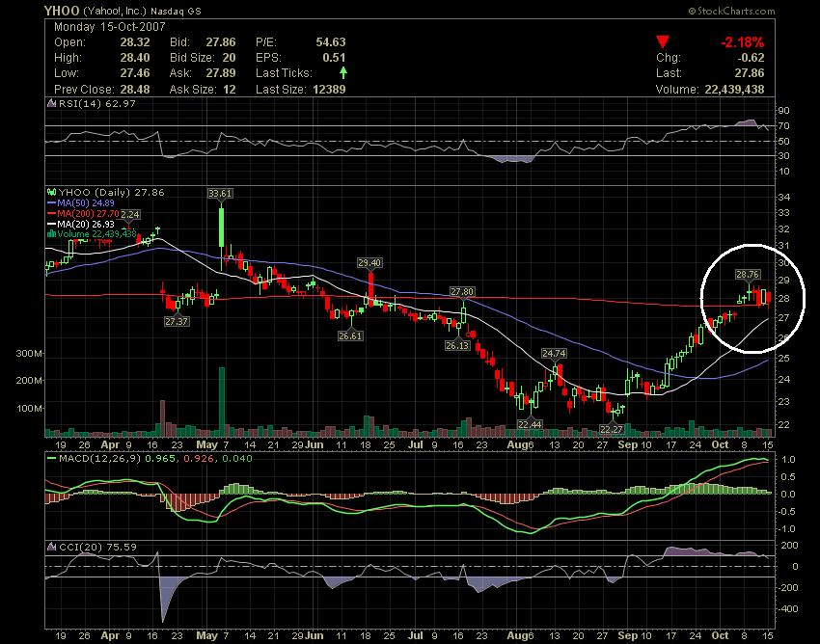This screenshot has width=820, height=644.
Task: Click the date "Monday 15-Oct-2007"
Action: [110, 27]
